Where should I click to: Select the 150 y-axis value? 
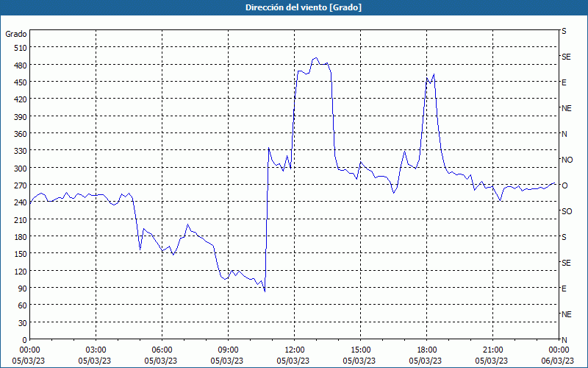[x=21, y=254]
